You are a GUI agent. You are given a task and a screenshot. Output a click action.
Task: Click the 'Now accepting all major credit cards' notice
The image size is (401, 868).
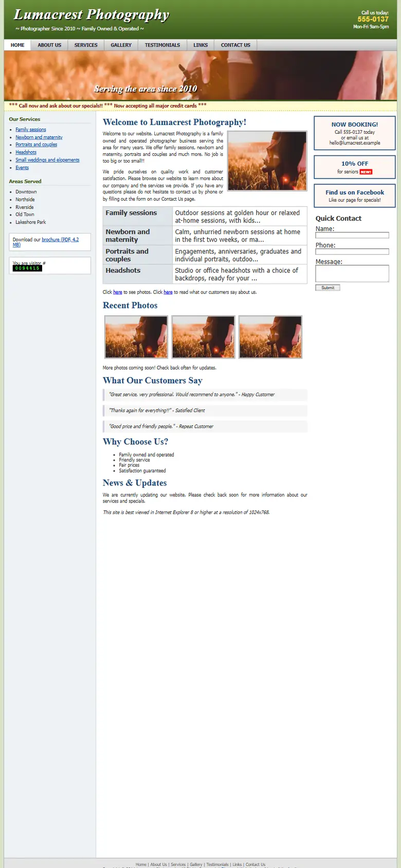(x=155, y=106)
